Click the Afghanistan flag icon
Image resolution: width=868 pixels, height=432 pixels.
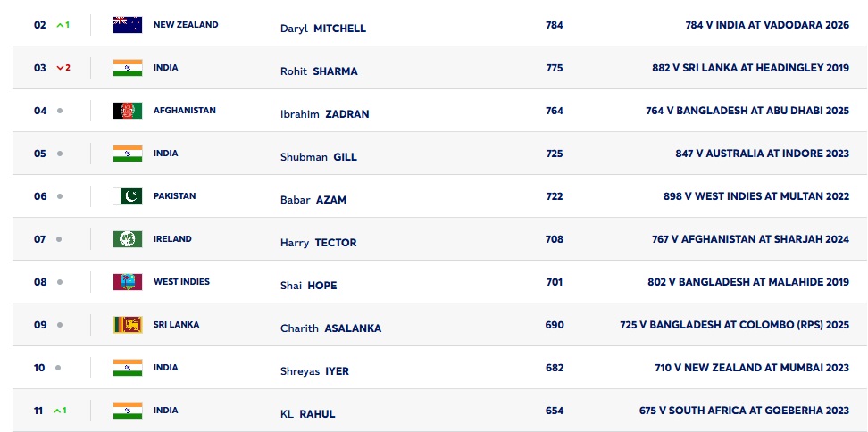tap(127, 111)
